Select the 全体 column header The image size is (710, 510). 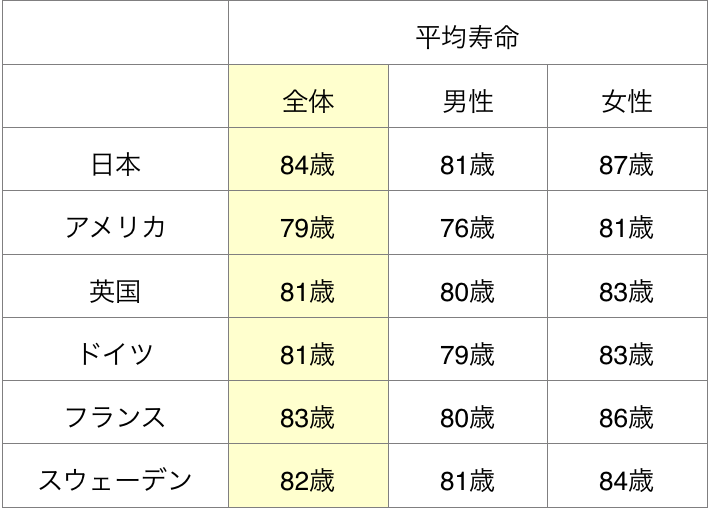pyautogui.click(x=308, y=101)
